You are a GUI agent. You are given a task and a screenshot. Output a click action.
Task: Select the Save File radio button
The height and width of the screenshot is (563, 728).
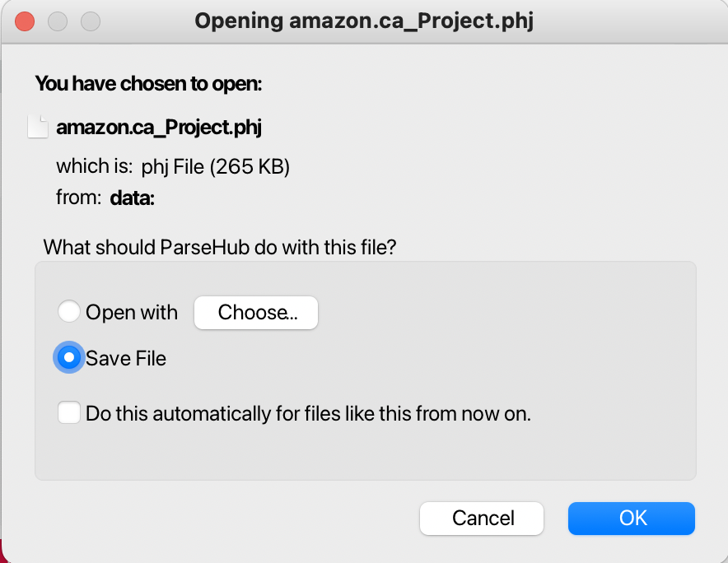(x=68, y=357)
